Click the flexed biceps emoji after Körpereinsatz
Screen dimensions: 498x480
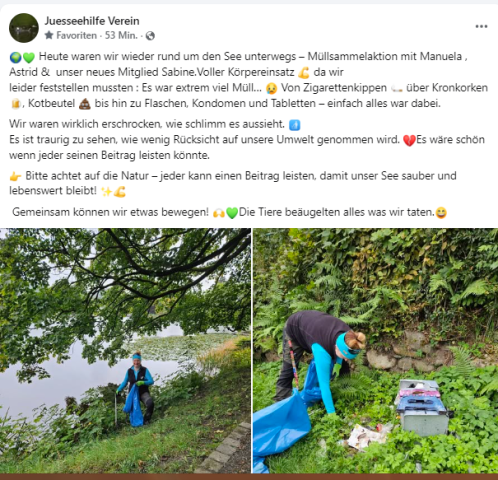click(x=304, y=73)
